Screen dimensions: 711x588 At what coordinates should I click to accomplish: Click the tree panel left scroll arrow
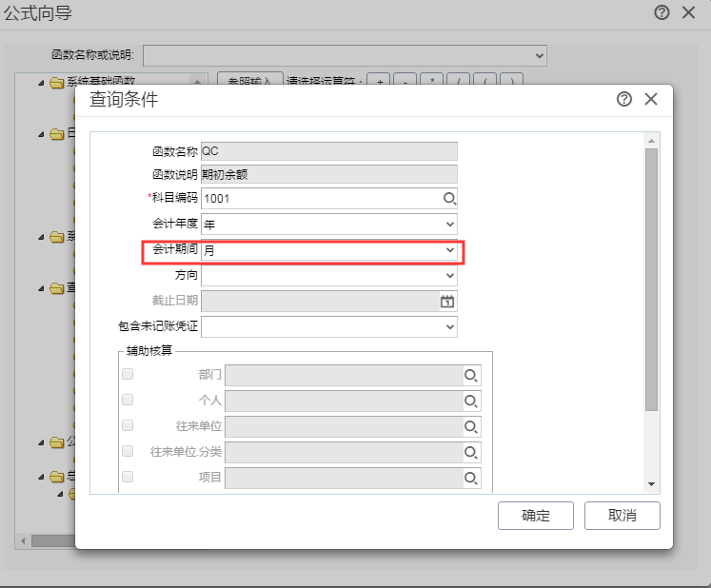click(23, 540)
